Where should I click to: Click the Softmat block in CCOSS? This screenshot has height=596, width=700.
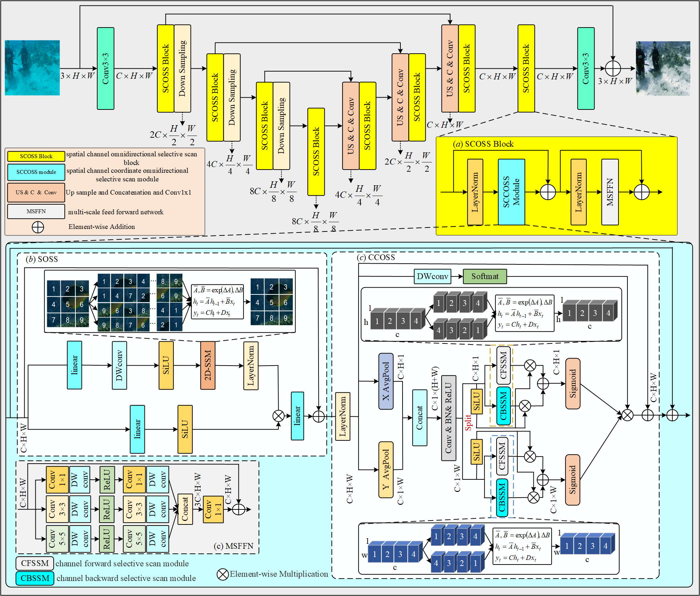pyautogui.click(x=484, y=276)
